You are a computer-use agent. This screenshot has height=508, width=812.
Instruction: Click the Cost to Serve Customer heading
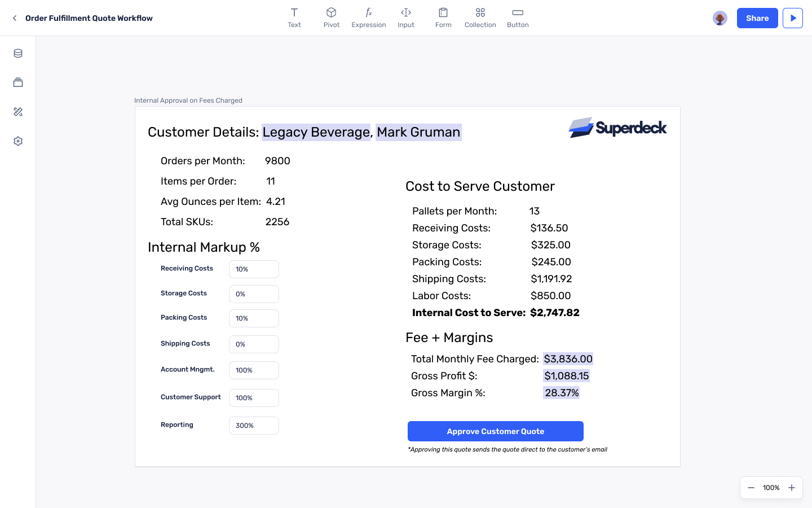click(480, 186)
